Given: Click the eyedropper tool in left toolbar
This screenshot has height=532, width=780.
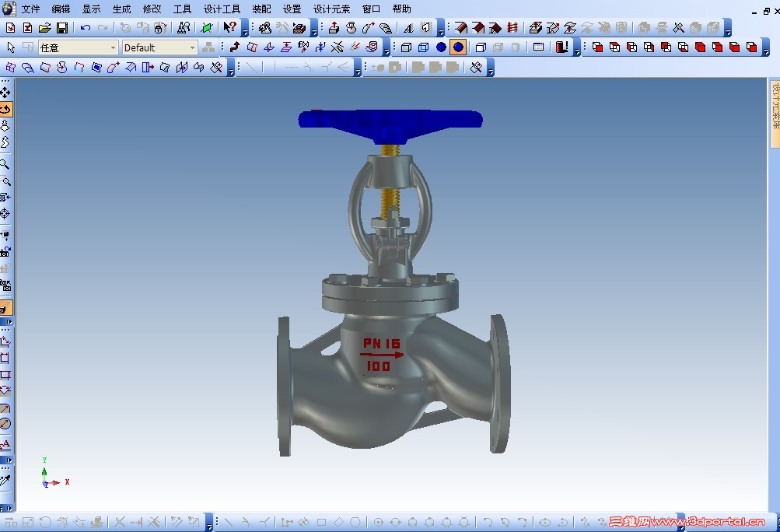Looking at the screenshot, I should 5,480.
